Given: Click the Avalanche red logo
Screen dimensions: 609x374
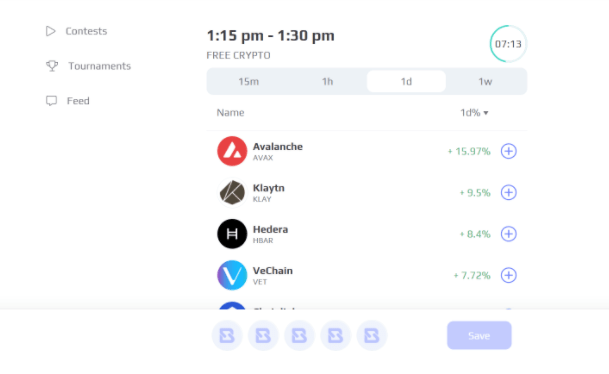Looking at the screenshot, I should [x=232, y=151].
